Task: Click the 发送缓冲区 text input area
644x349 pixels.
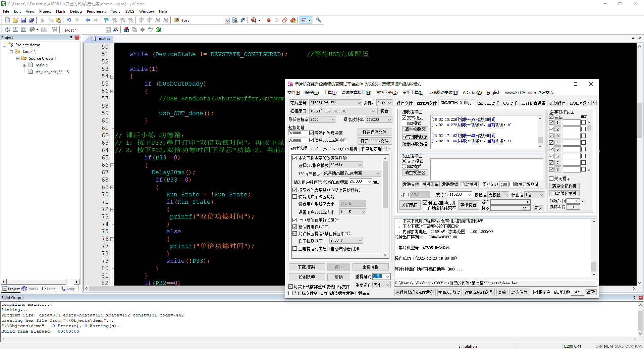Action: pyautogui.click(x=486, y=169)
